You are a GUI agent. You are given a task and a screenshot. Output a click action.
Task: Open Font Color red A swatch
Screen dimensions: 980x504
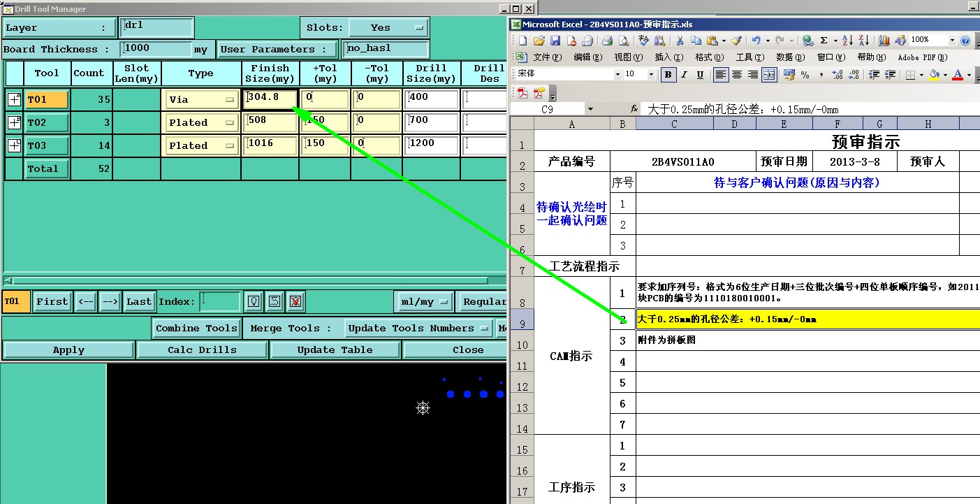958,74
